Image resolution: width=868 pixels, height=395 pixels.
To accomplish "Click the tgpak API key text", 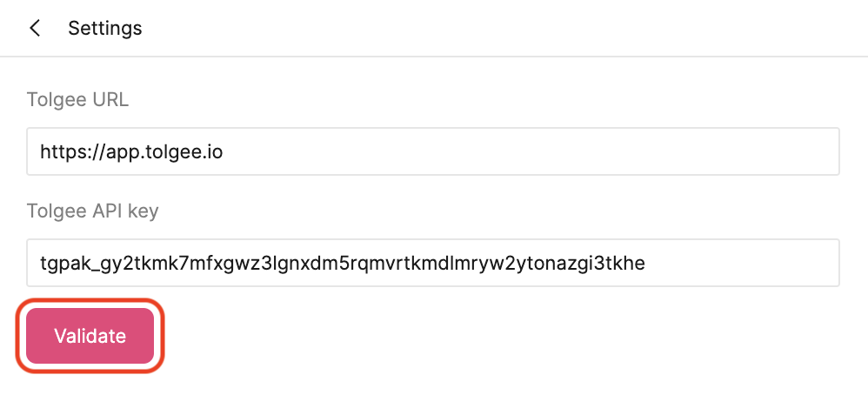I will click(x=342, y=263).
